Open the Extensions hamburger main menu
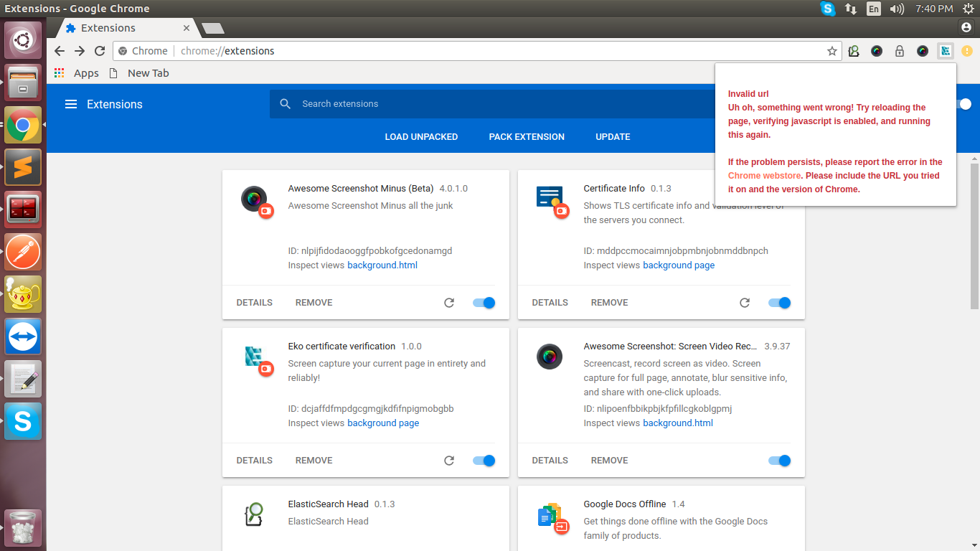 (71, 104)
